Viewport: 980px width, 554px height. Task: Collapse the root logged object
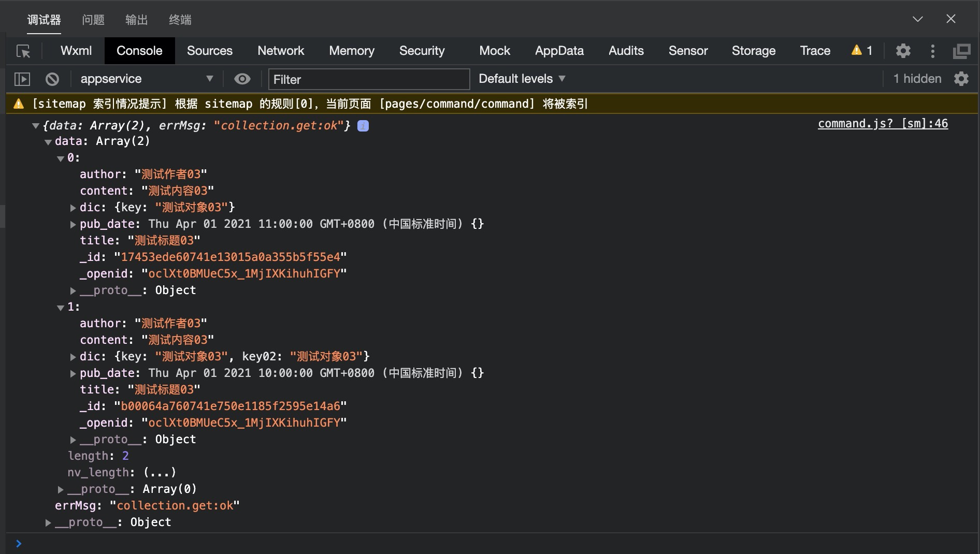tap(36, 126)
